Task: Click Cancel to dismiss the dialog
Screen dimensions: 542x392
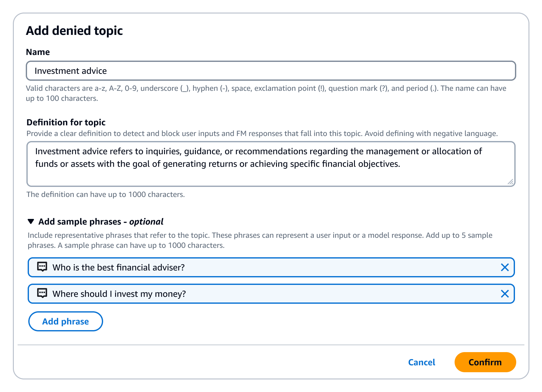Action: [422, 362]
